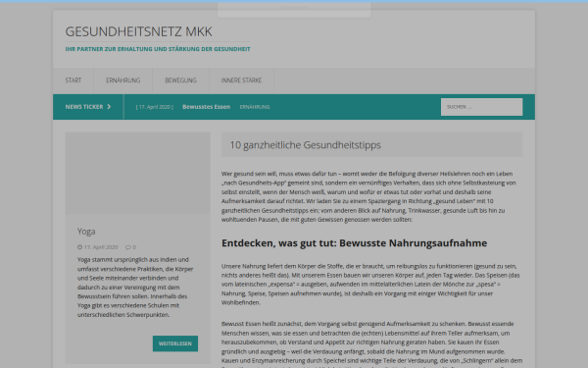
Task: Click the ERNÄHRUNG category tag in ticker
Action: (255, 107)
